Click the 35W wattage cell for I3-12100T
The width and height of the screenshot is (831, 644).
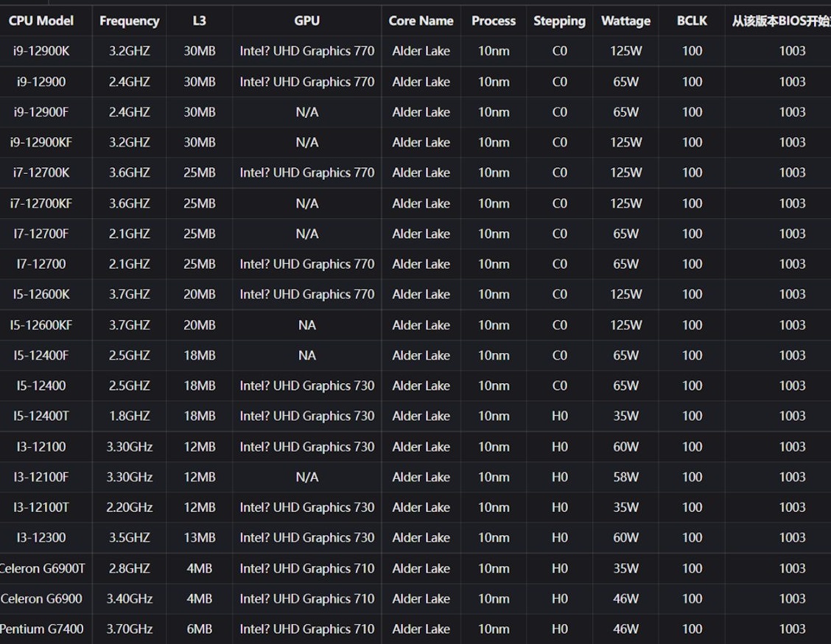[626, 507]
